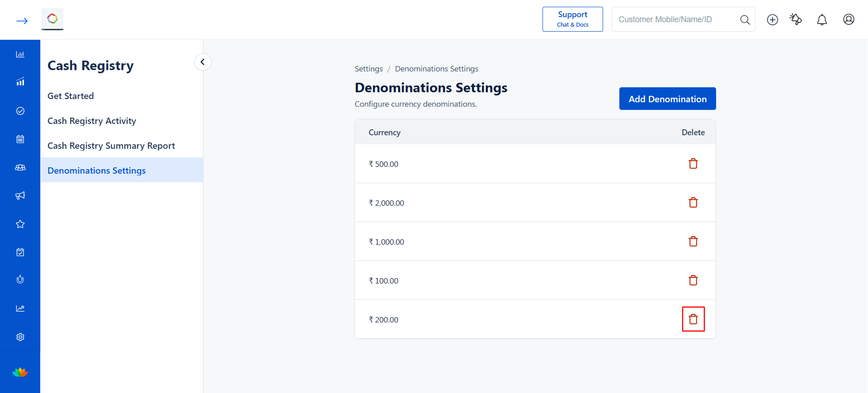Select Denominations Settings menu item
This screenshot has height=393, width=868.
pos(122,170)
